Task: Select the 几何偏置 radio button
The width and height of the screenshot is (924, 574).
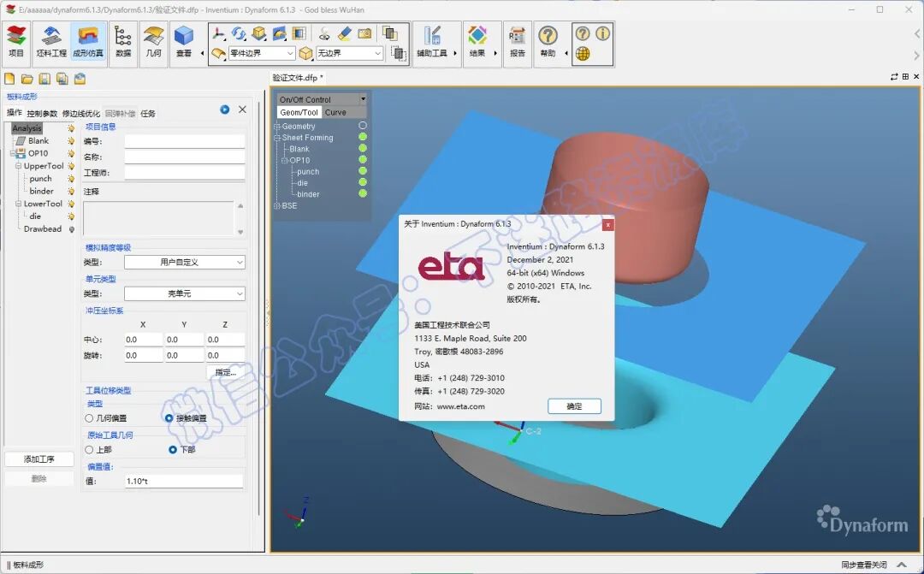Action: [89, 417]
